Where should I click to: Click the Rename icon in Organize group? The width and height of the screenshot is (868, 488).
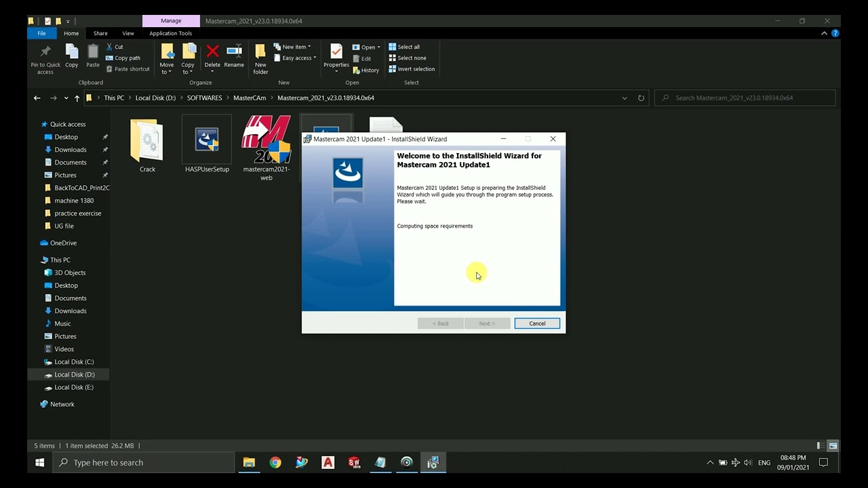(234, 52)
